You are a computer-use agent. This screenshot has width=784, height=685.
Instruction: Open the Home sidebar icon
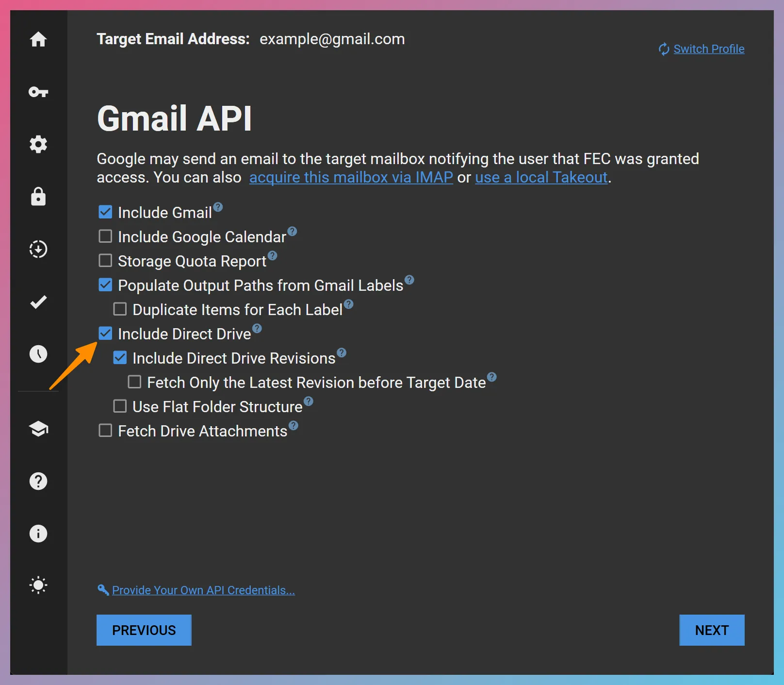38,39
